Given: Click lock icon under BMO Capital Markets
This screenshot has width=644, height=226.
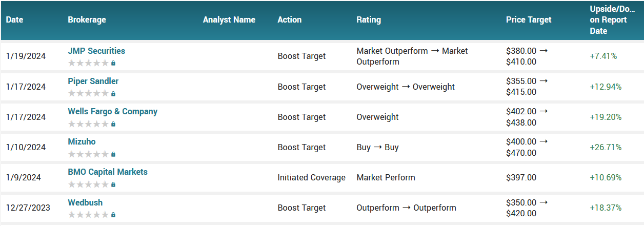Looking at the screenshot, I should (x=113, y=184).
